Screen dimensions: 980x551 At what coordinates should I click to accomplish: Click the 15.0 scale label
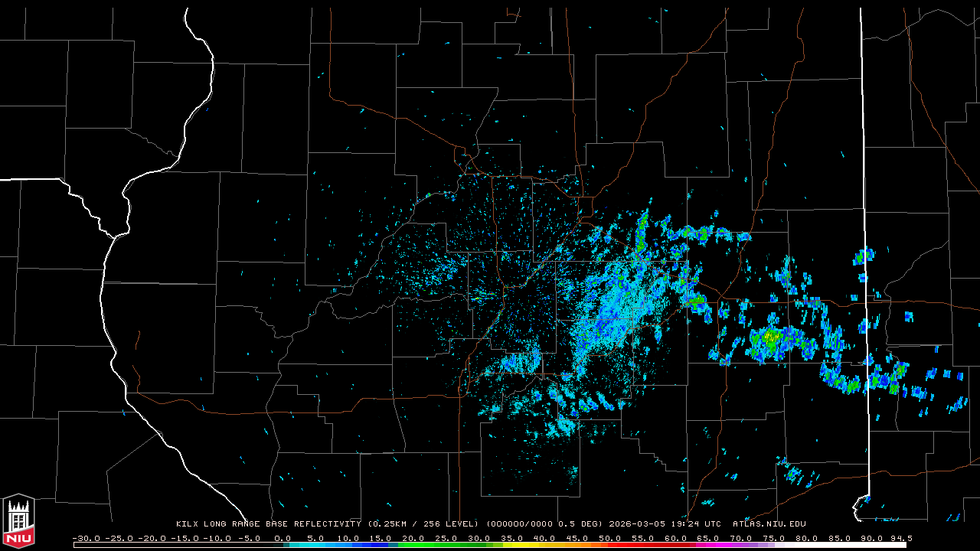click(x=381, y=539)
